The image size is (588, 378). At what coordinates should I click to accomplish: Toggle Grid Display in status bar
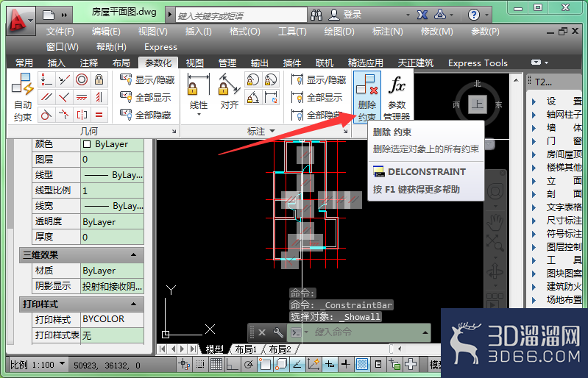[216, 364]
